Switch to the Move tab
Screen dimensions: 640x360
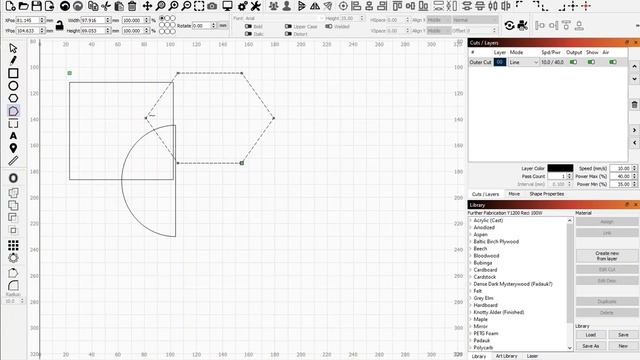tap(514, 194)
